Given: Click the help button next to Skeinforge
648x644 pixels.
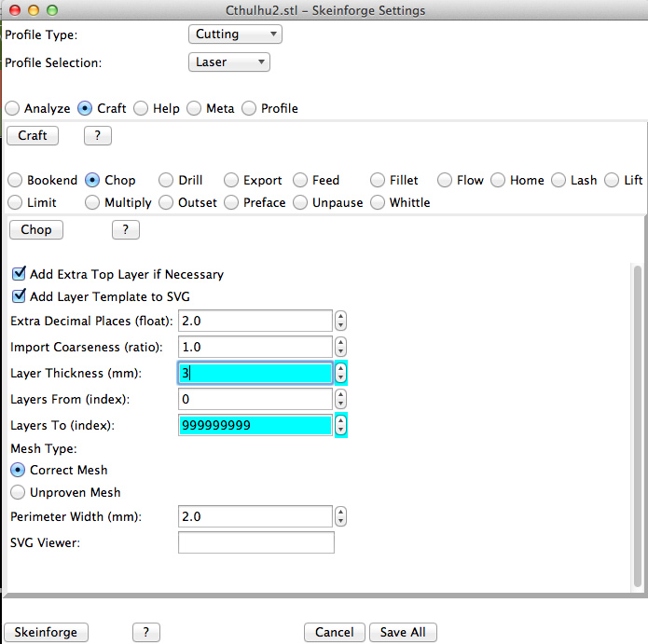Looking at the screenshot, I should coord(145,633).
